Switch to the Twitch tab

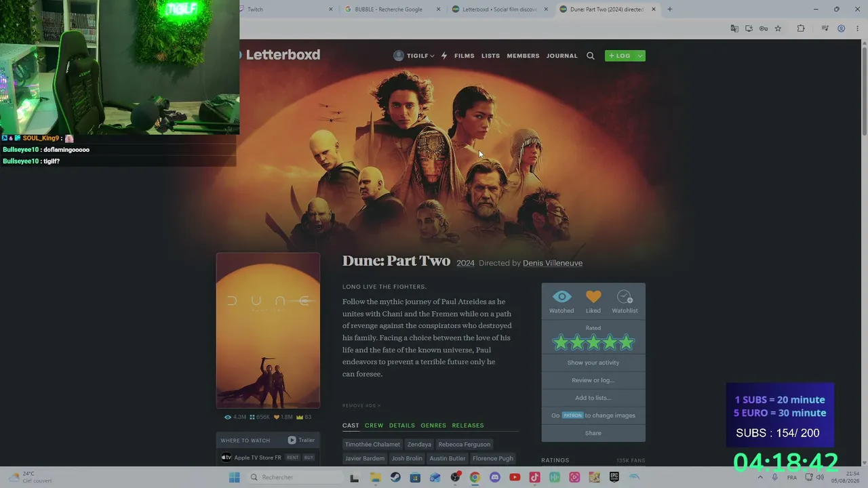click(285, 9)
